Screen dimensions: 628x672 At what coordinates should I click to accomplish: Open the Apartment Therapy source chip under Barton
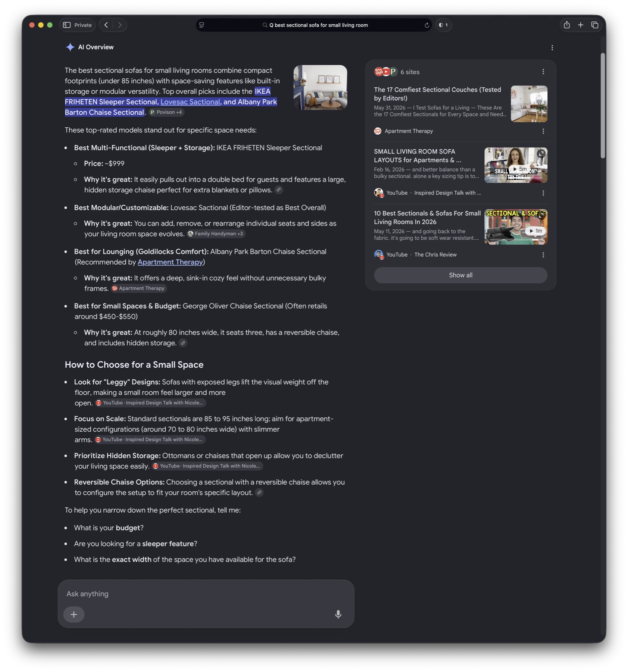click(139, 289)
